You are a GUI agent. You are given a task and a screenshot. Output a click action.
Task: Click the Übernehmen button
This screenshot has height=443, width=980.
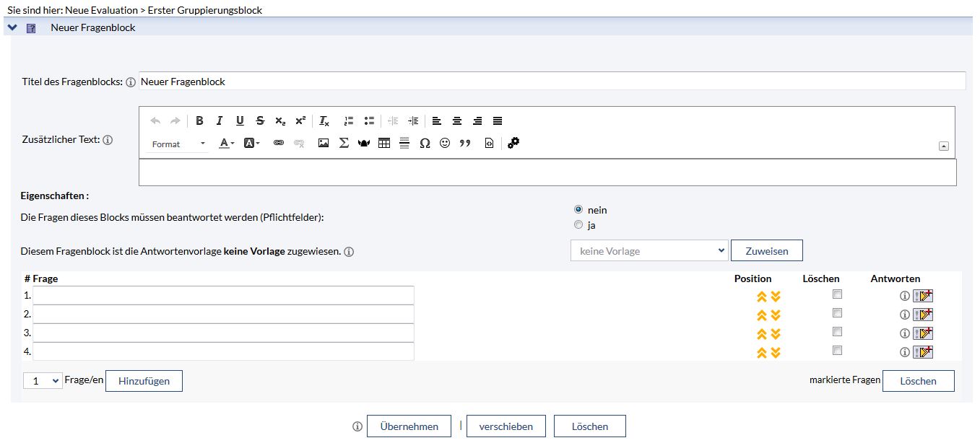[409, 426]
